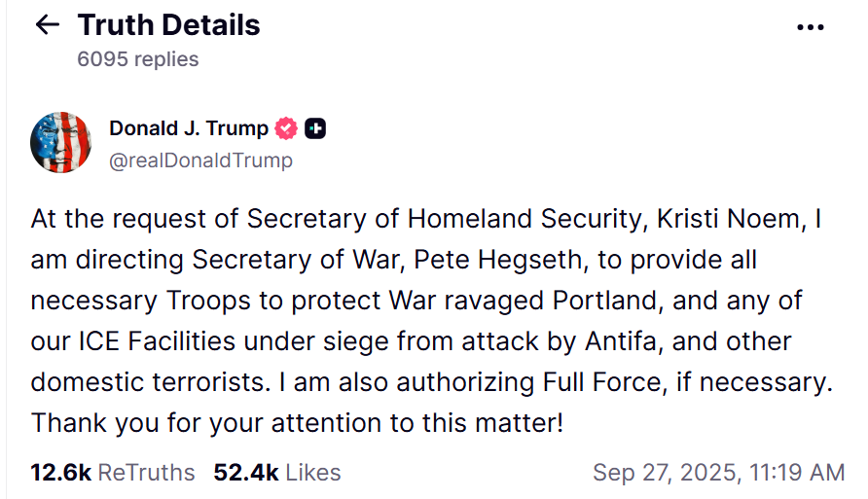The image size is (868, 499).
Task: Click the Donald J. Trump display name
Action: [189, 128]
